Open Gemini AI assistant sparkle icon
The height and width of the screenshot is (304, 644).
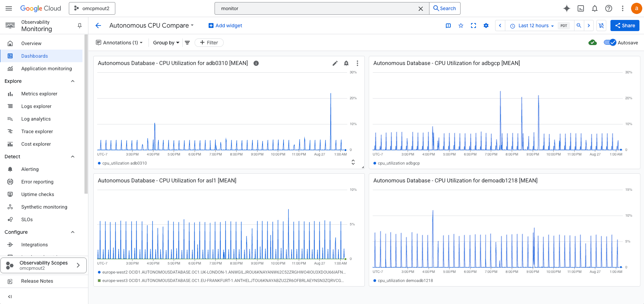[x=567, y=8]
